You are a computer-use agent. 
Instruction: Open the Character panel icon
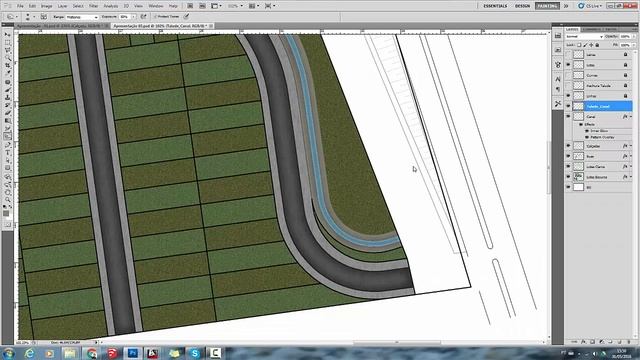[558, 79]
